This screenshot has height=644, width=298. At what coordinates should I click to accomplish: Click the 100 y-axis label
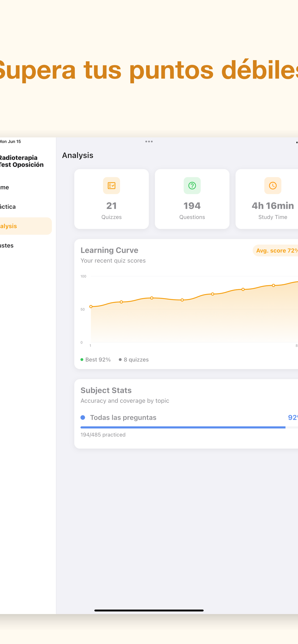(83, 276)
